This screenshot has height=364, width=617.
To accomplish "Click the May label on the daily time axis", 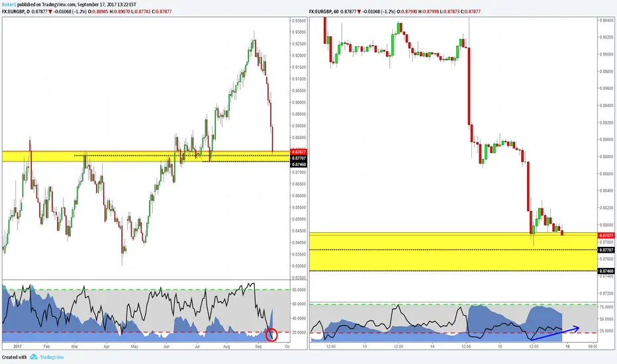I will [134, 347].
